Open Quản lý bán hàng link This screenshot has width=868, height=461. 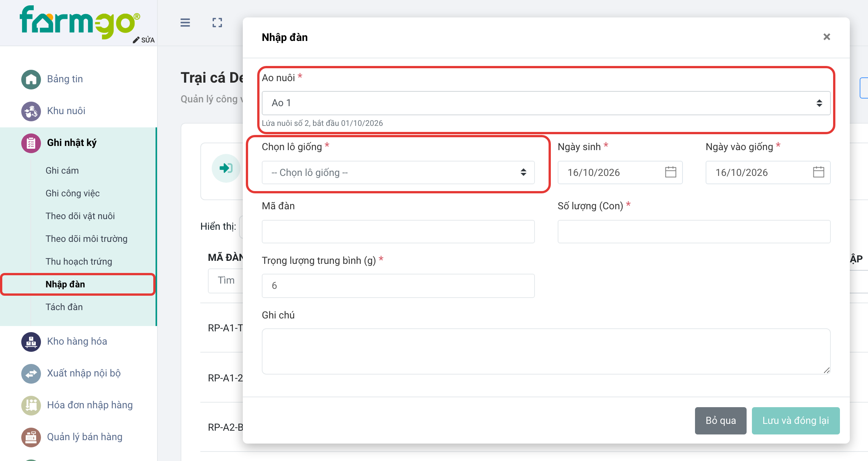tap(85, 437)
